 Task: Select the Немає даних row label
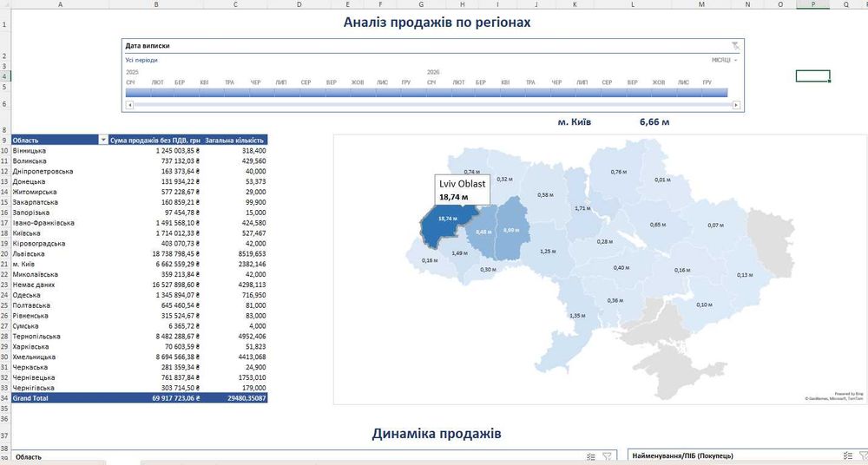click(x=34, y=285)
